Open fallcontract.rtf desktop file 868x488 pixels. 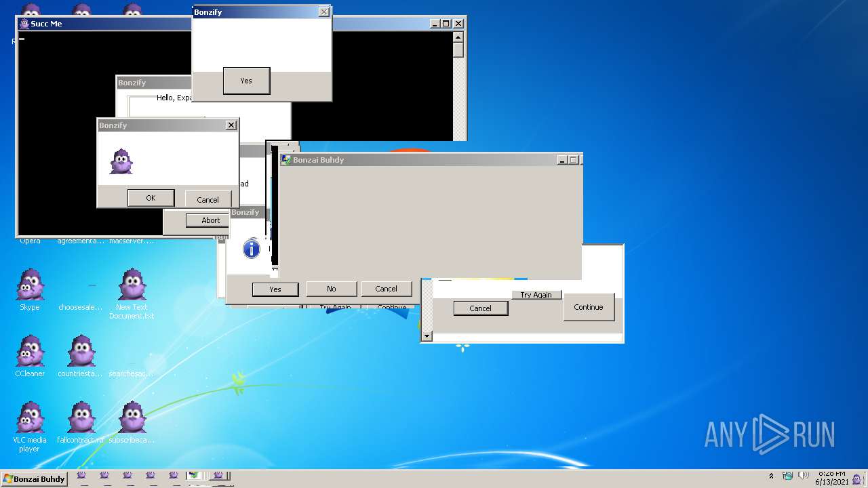81,422
